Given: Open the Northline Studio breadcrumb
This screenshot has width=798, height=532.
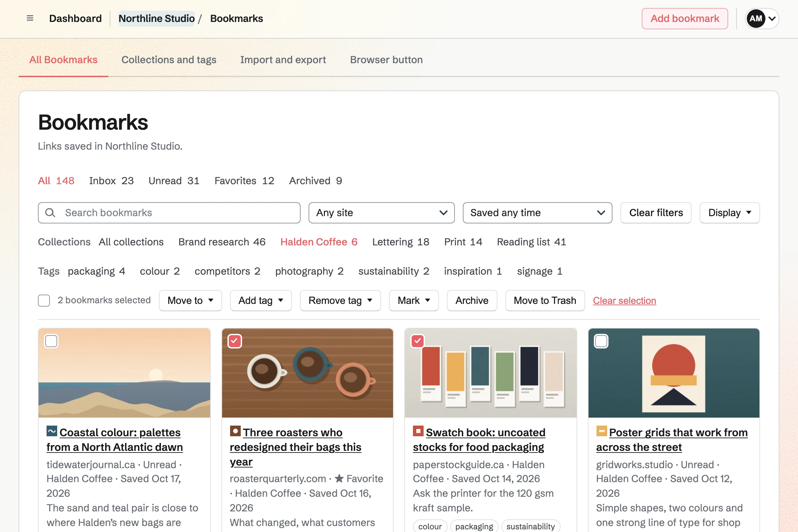Looking at the screenshot, I should tap(157, 18).
